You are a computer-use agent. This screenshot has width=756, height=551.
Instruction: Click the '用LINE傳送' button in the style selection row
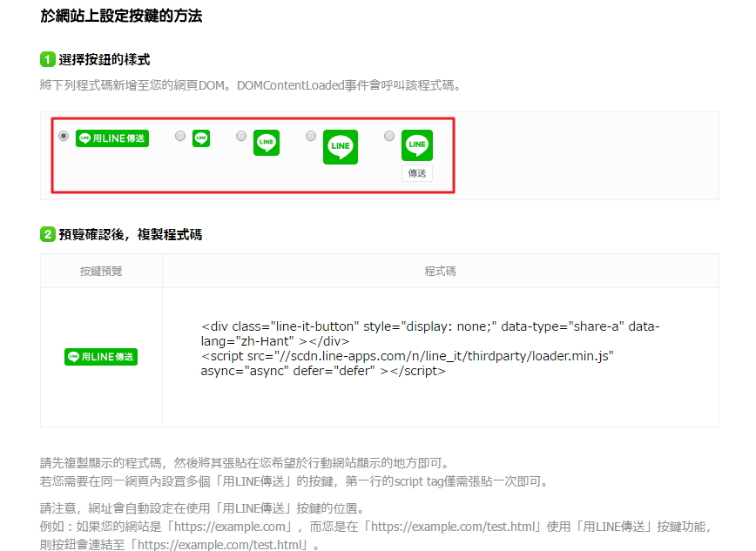tap(112, 138)
